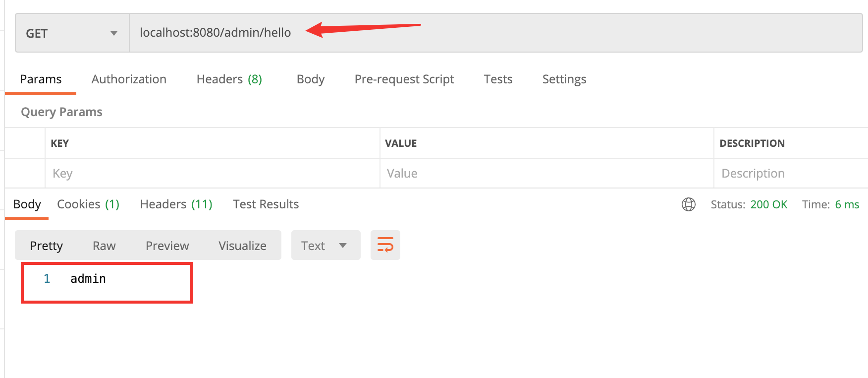Click the globe network icon
This screenshot has height=378, width=868.
tap(688, 204)
